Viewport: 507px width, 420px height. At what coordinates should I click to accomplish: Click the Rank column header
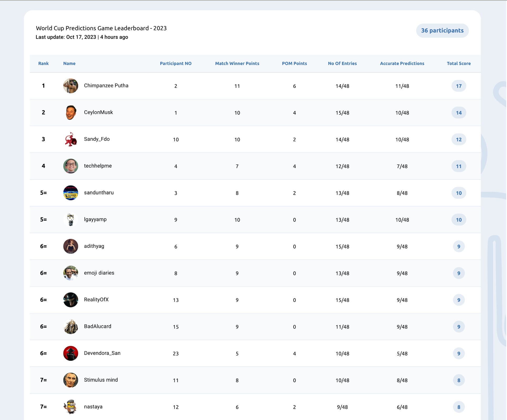click(43, 63)
